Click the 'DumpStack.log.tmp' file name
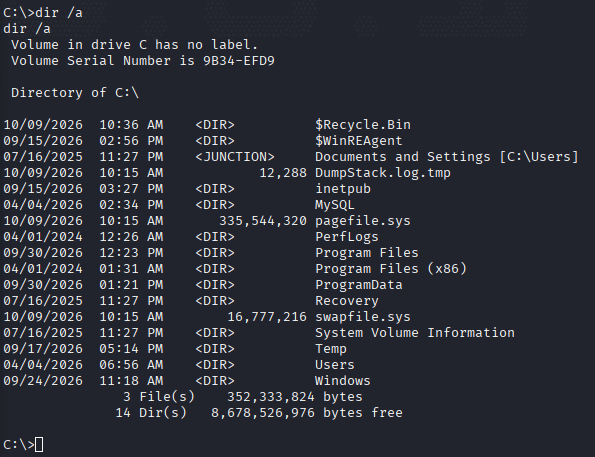Screen dimensions: 595x457 pos(383,173)
